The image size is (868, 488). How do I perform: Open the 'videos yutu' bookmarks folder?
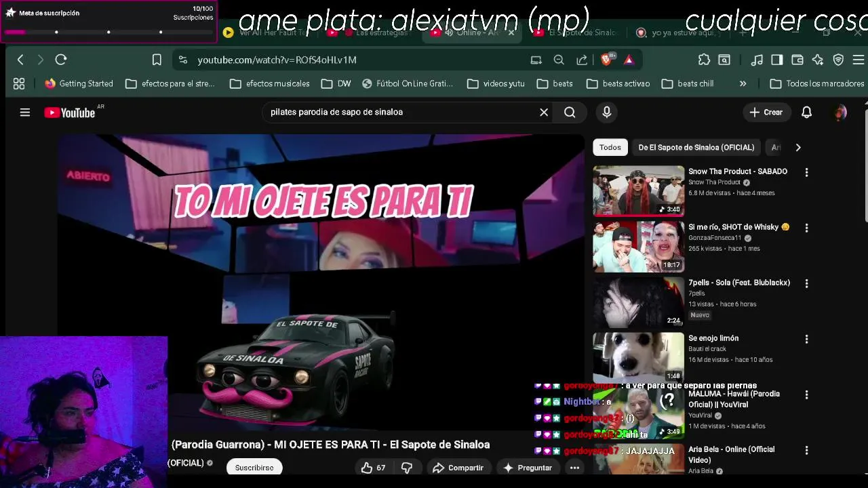(496, 83)
